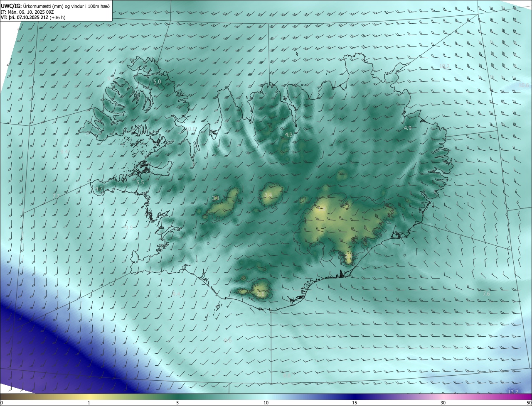
Task: Click the 2.6 value on the southern glacier
Action: pyautogui.click(x=261, y=294)
